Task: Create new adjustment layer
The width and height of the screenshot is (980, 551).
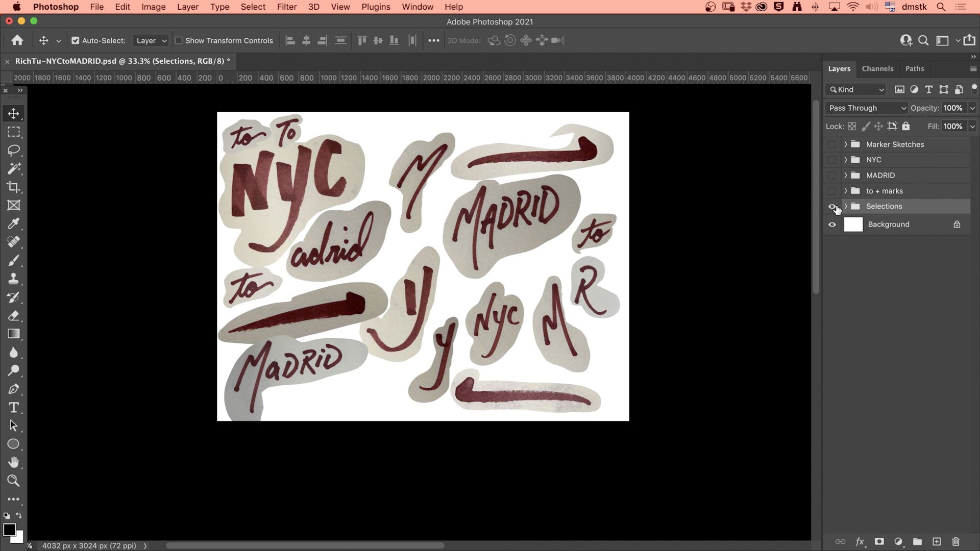Action: [x=898, y=541]
